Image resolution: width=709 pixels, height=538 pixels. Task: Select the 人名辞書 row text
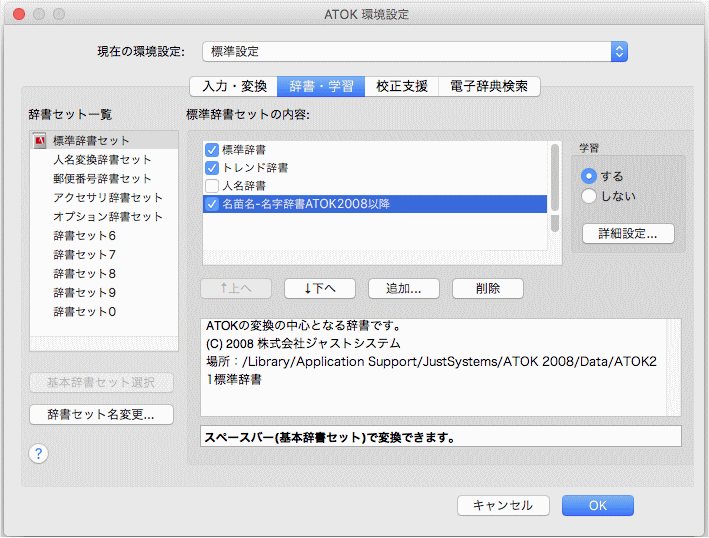[x=244, y=186]
